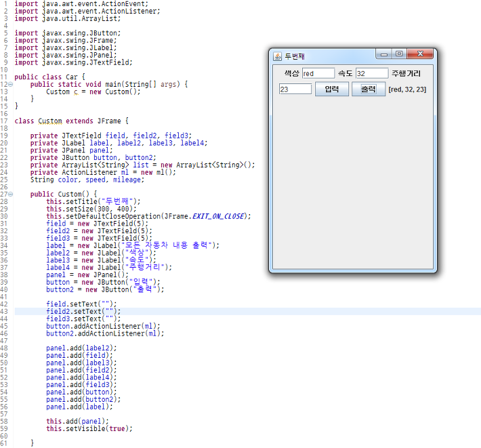Image resolution: width=481 pixels, height=448 pixels.
Task: Click the 색상 label in the 두번째 window
Action: click(x=291, y=73)
